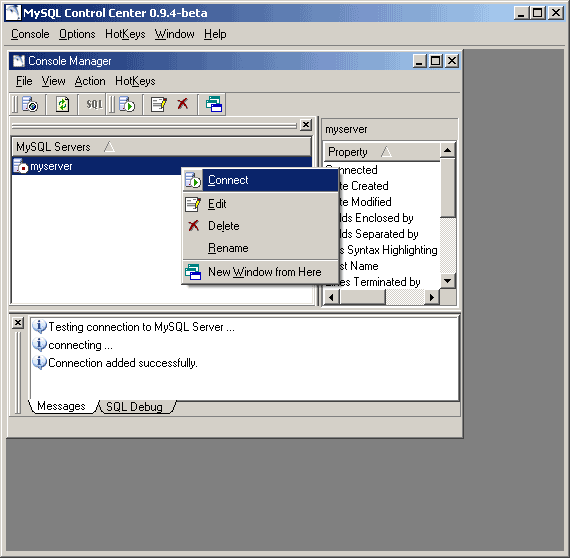This screenshot has width=570, height=558.
Task: Close the messages panel with X button
Action: coord(17,323)
